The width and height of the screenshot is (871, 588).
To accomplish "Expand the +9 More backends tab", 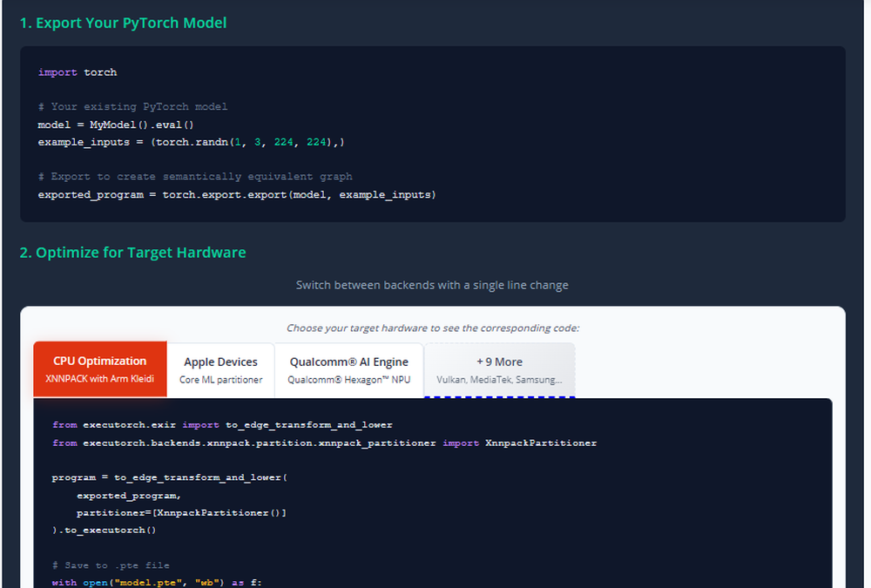I will [499, 370].
